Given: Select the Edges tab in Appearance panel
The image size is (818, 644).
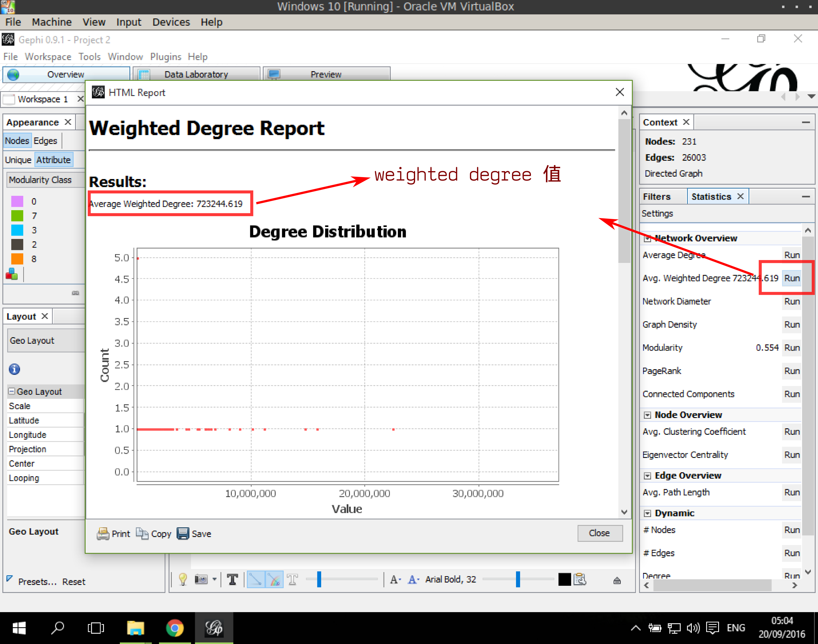Looking at the screenshot, I should (44, 140).
